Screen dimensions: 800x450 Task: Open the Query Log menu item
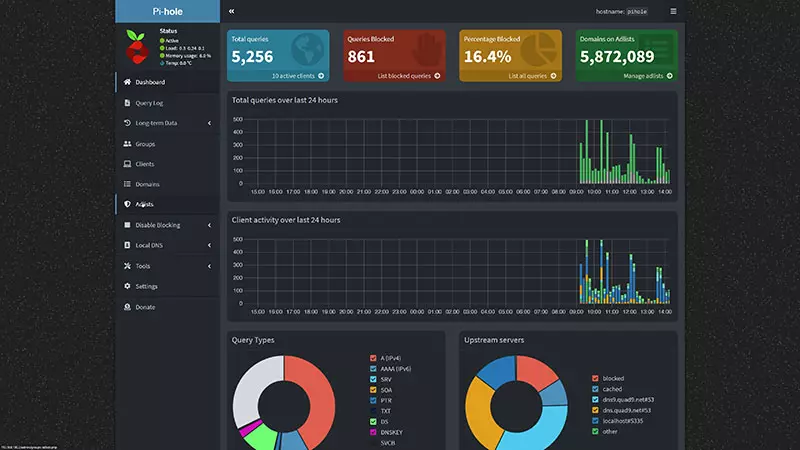(x=168, y=103)
